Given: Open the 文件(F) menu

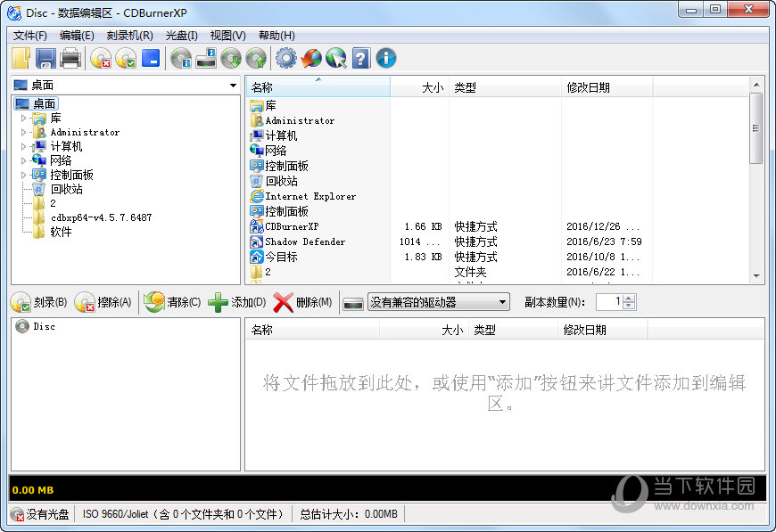Looking at the screenshot, I should (x=29, y=36).
